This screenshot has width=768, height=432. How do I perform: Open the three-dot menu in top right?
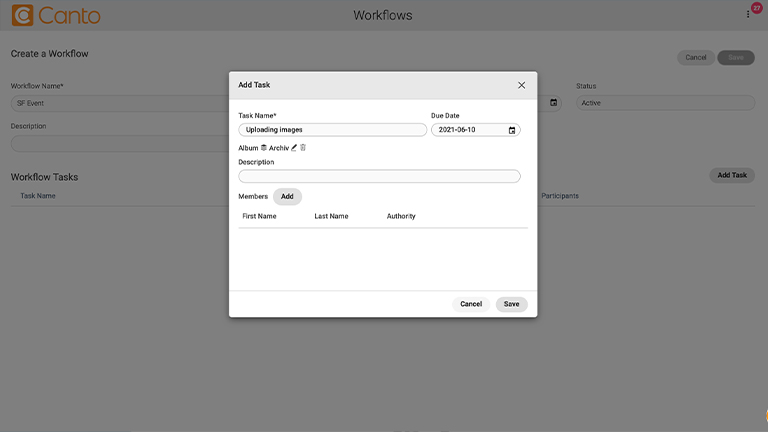[748, 15]
